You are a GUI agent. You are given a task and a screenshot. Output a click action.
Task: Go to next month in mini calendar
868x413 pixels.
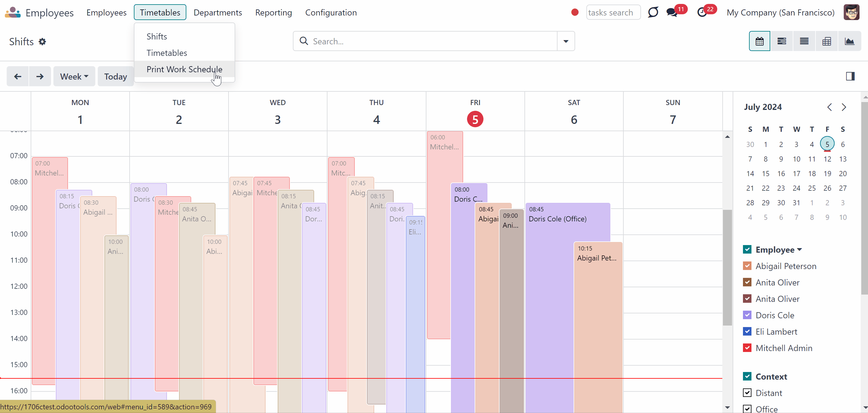coord(844,107)
